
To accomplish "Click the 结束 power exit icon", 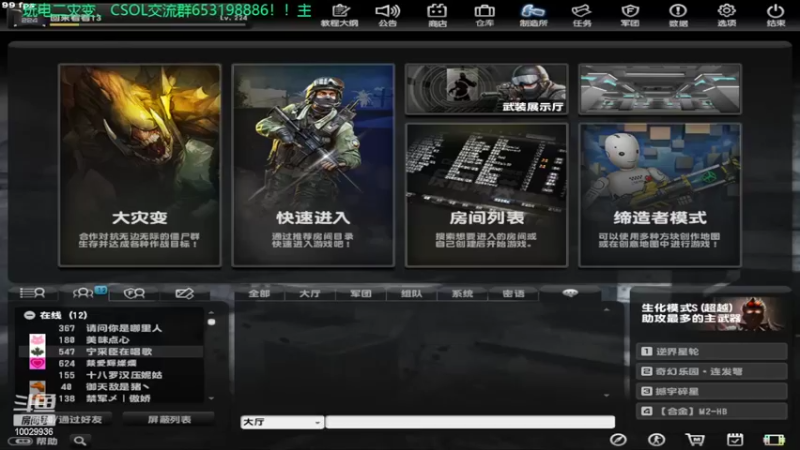I will pos(776,15).
